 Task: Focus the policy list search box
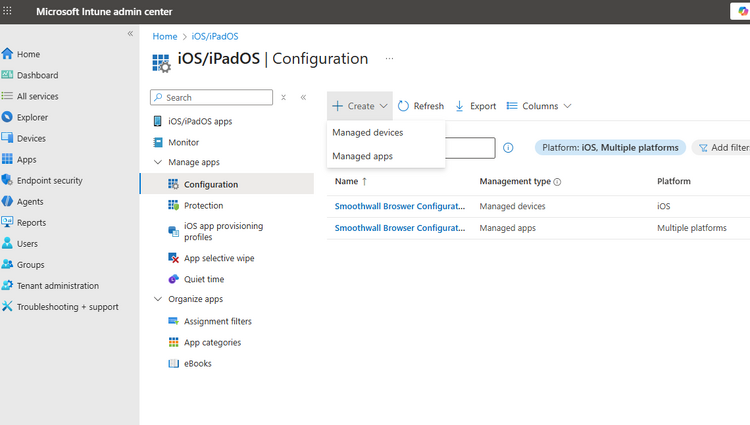click(x=470, y=148)
